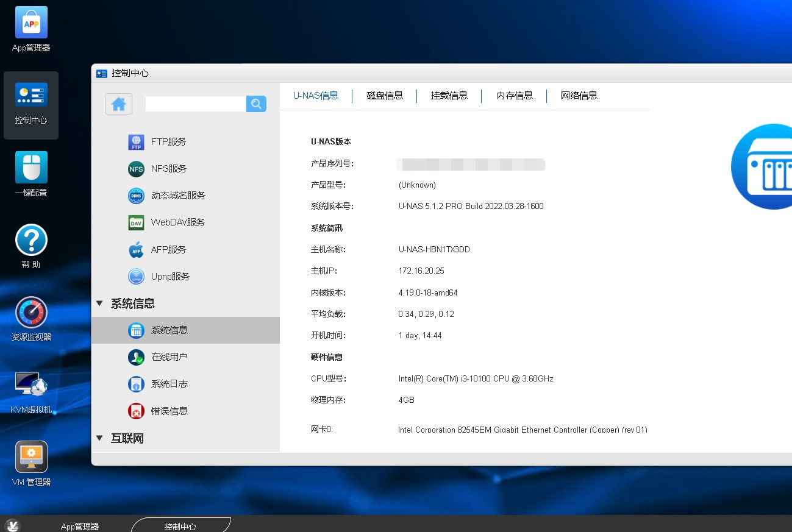Image resolution: width=792 pixels, height=532 pixels.
Task: Click the sidebar search input field
Action: tap(195, 104)
